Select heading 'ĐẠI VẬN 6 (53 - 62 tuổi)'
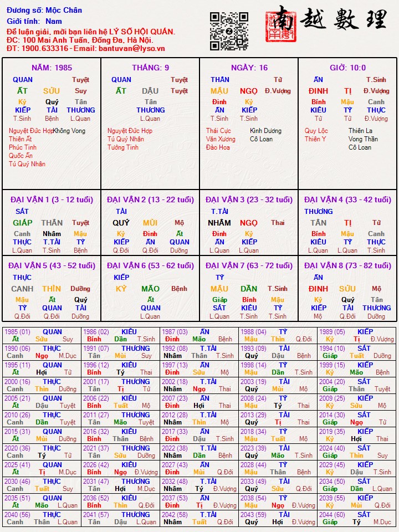The image size is (399, 532). pos(150,265)
